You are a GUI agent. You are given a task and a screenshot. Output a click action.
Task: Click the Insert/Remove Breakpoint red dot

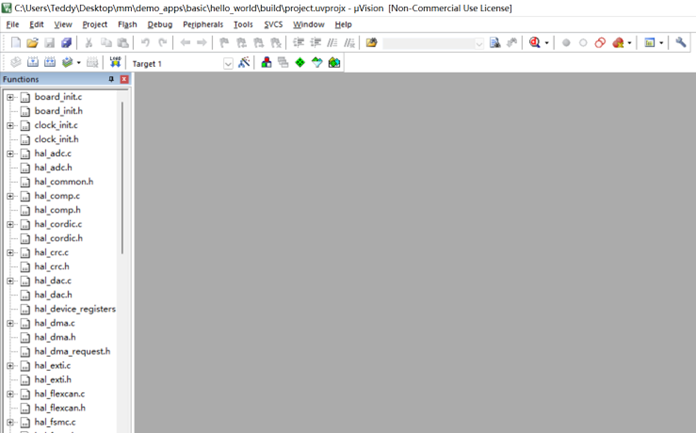[566, 43]
